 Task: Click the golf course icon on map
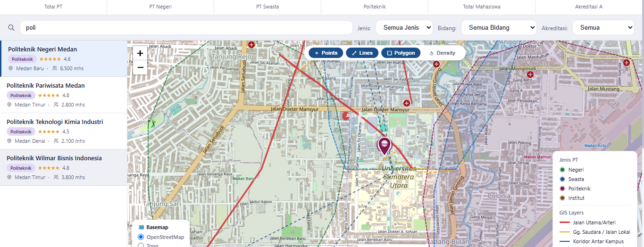click(x=151, y=123)
